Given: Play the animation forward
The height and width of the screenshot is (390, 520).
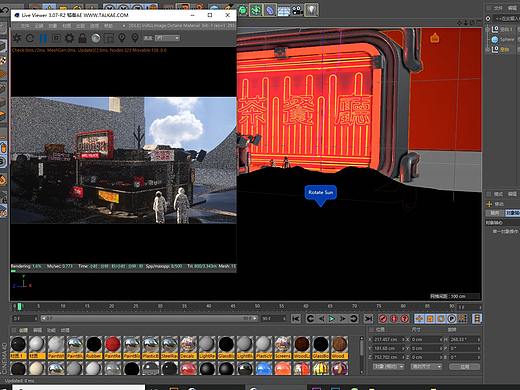Looking at the screenshot, I should tap(332, 319).
